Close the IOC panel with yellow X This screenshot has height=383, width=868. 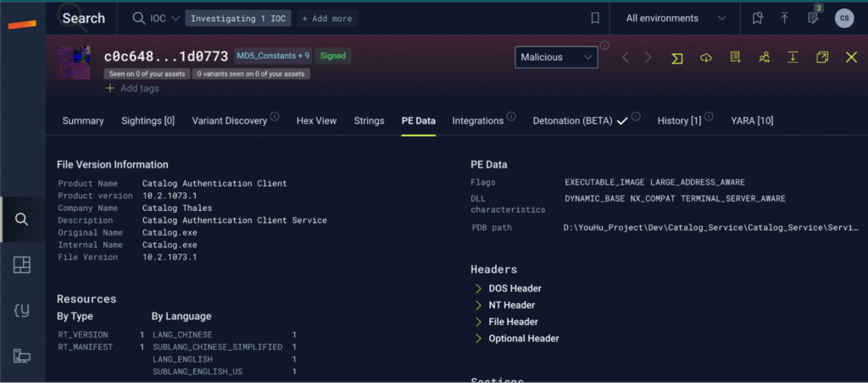point(851,58)
